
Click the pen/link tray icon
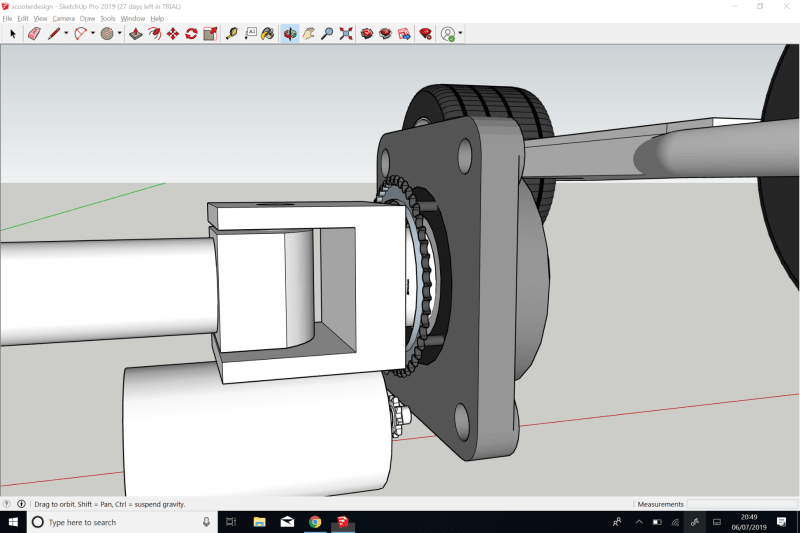pyautogui.click(x=694, y=522)
